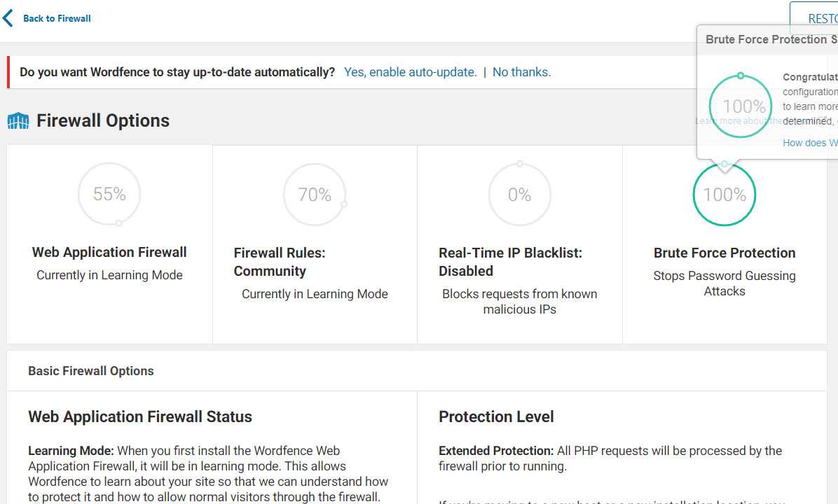Dismiss auto-update prompt with No thanks
Viewport: 838px width, 504px height.
pyautogui.click(x=521, y=72)
